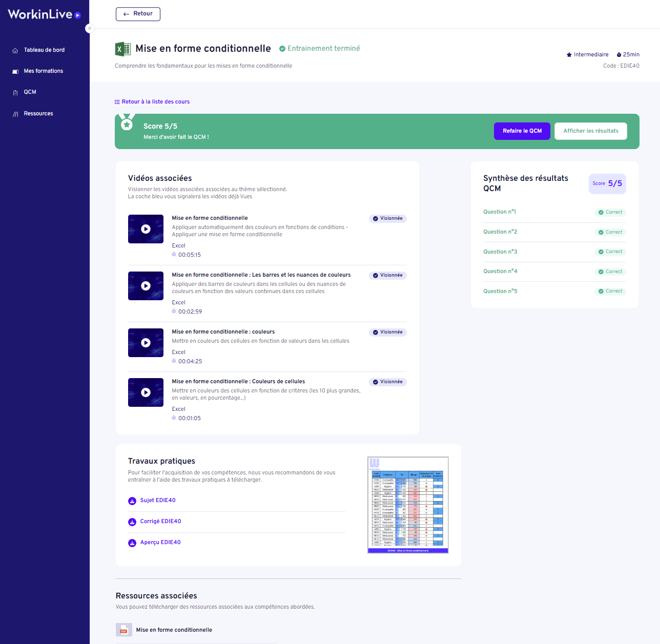
Task: Click the Tableau de bord home icon
Action: point(15,50)
